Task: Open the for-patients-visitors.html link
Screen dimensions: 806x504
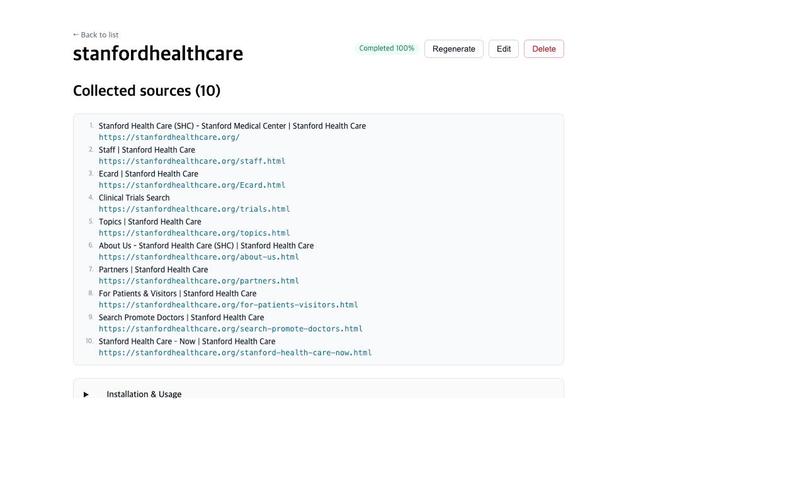Action: click(228, 304)
